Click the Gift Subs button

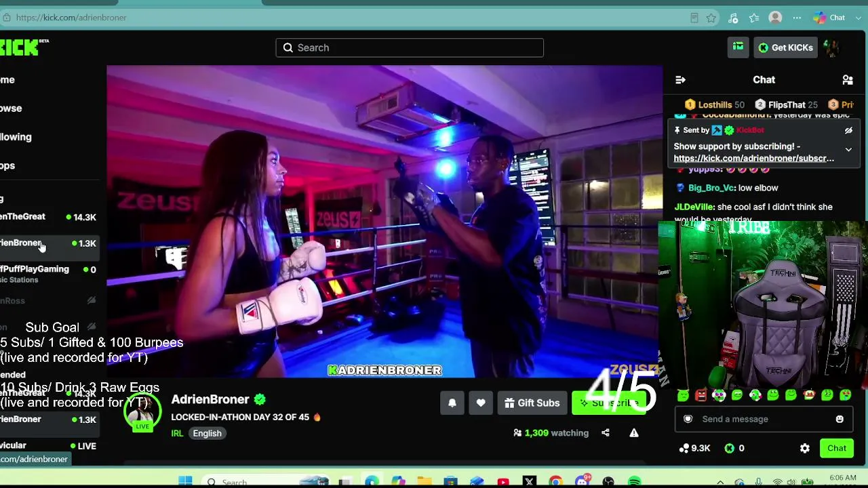(532, 403)
